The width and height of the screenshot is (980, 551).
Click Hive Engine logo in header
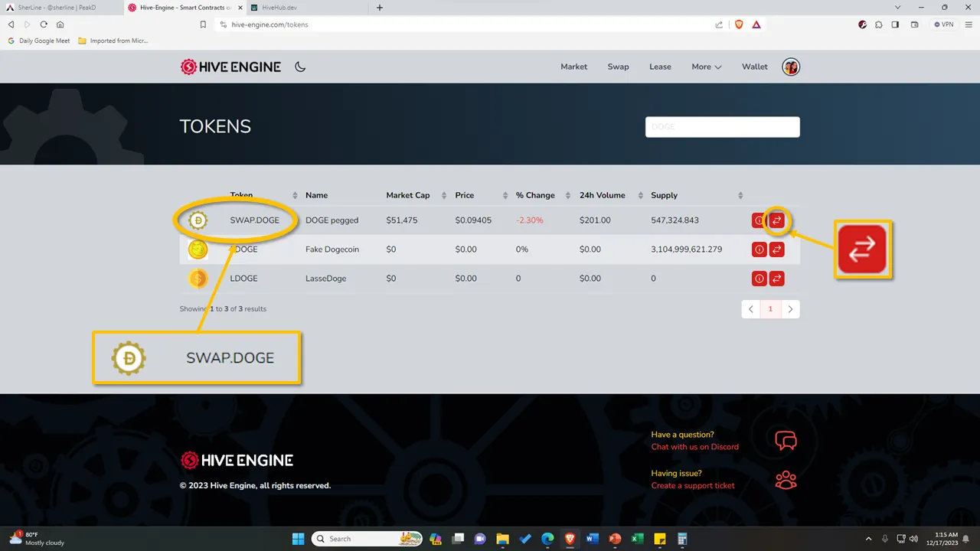tap(230, 67)
